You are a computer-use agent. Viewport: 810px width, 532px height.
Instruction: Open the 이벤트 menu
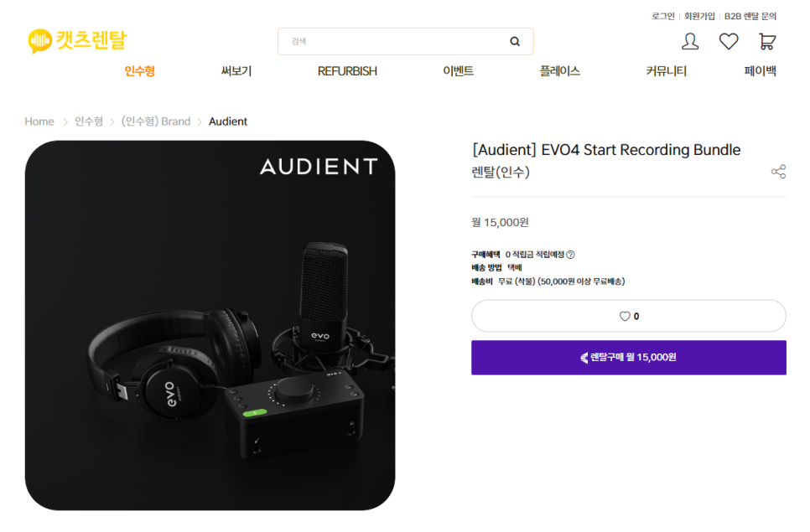click(458, 71)
